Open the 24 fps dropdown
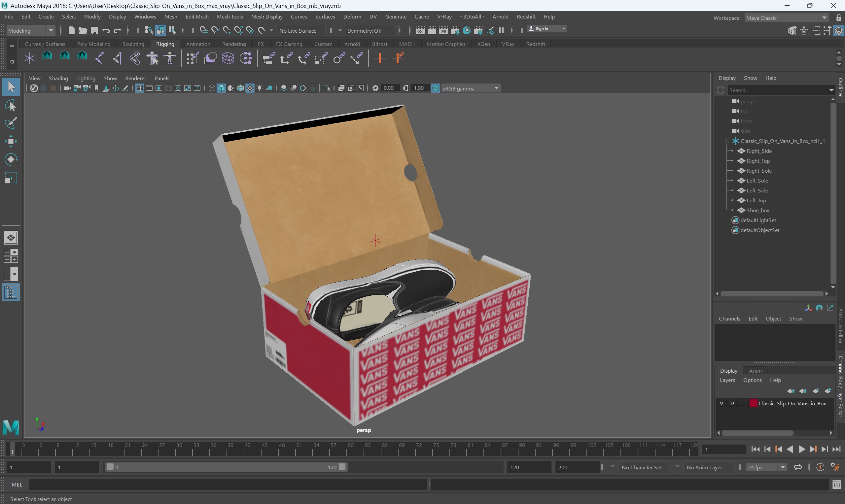Image resolution: width=845 pixels, height=504 pixels. [766, 467]
